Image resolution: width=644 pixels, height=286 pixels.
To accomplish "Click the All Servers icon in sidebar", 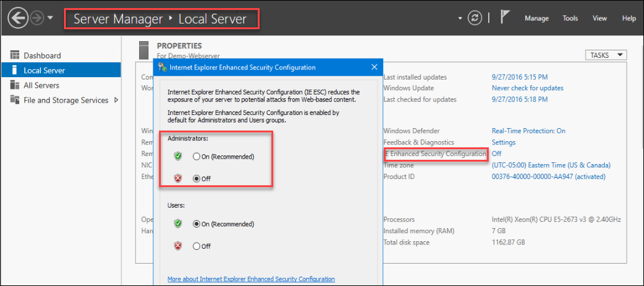I will [15, 85].
